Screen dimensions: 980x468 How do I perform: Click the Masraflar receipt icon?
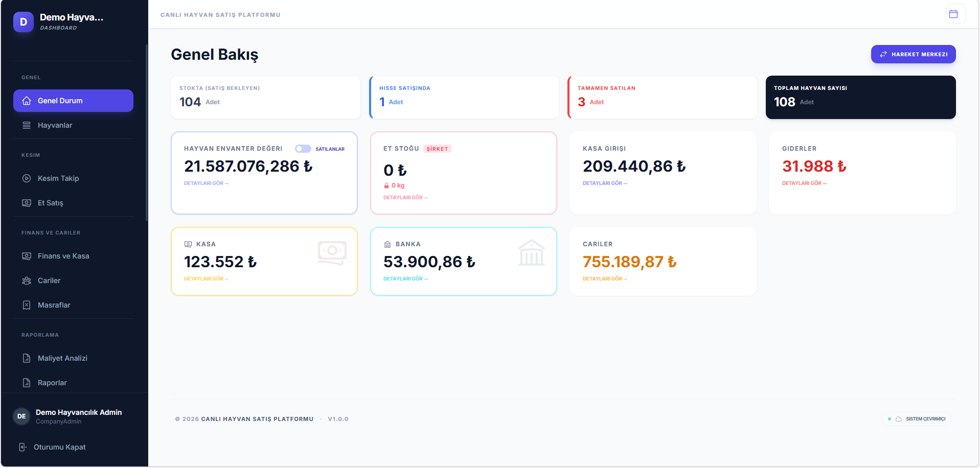point(27,305)
